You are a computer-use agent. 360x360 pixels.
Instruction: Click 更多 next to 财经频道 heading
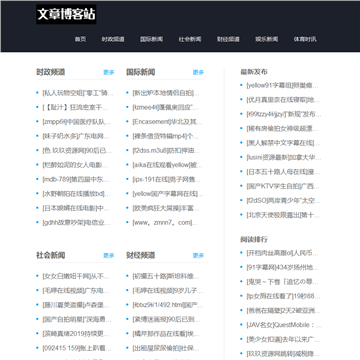pos(198,255)
